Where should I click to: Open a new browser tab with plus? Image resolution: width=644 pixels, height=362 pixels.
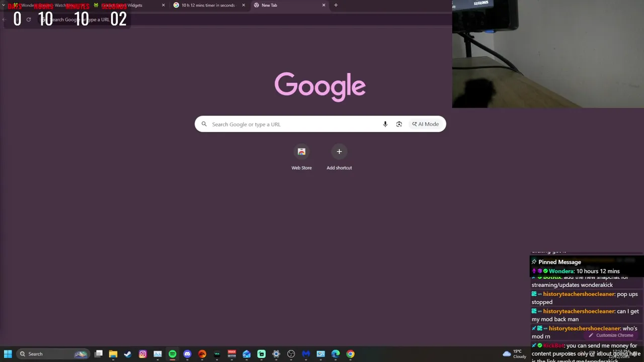(336, 5)
